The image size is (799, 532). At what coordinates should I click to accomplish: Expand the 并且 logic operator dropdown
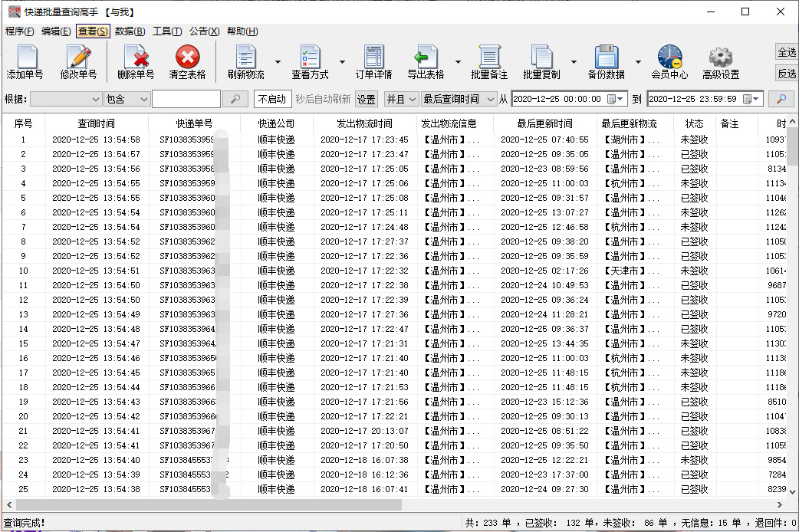[401, 99]
